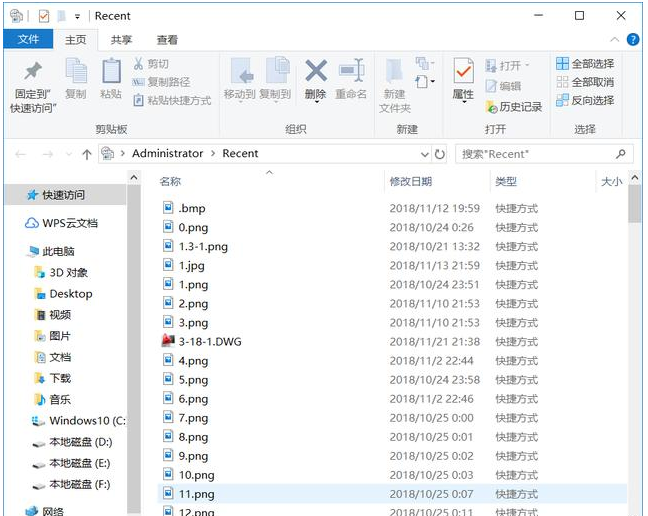Select 本地磁盘 (E:) drive
Viewport: 648px width, 516px height.
[71, 463]
